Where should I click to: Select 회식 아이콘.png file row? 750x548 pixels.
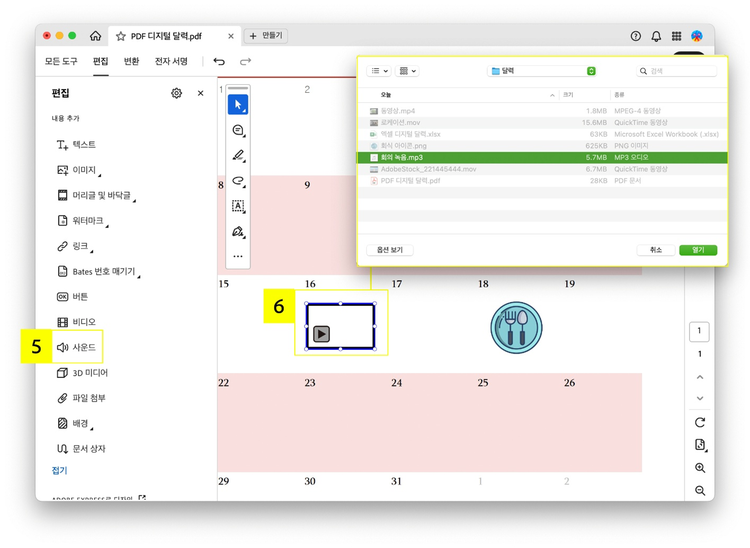click(x=542, y=146)
